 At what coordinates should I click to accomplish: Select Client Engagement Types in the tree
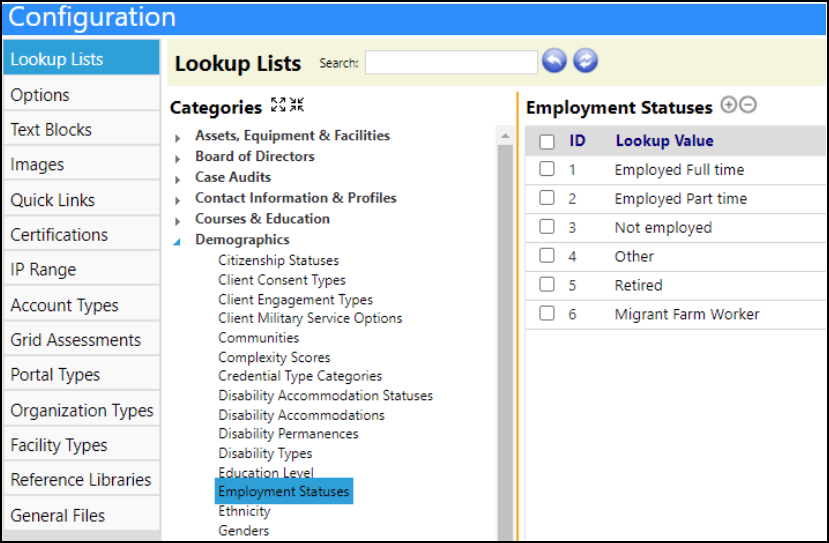point(295,299)
